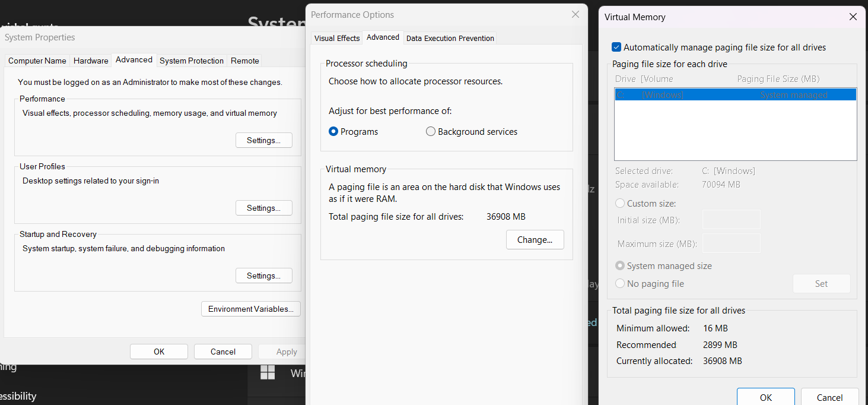This screenshot has height=405, width=868.
Task: Select Background services radio option
Action: 431,132
